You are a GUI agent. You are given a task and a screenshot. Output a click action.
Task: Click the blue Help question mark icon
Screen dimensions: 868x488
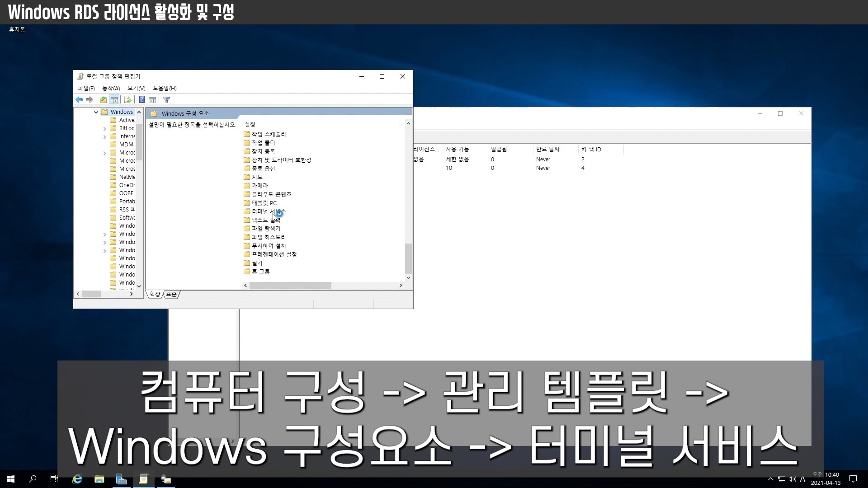tap(142, 99)
